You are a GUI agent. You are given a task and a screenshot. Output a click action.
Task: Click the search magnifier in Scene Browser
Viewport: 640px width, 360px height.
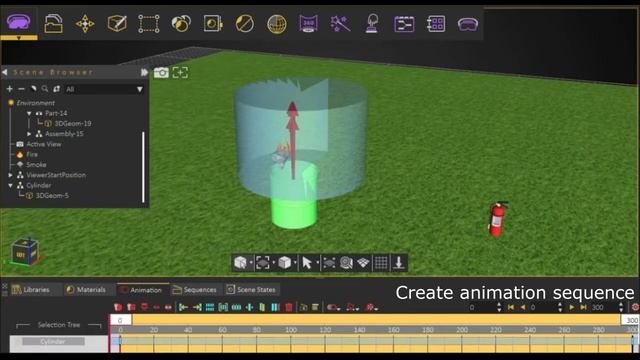(x=44, y=89)
